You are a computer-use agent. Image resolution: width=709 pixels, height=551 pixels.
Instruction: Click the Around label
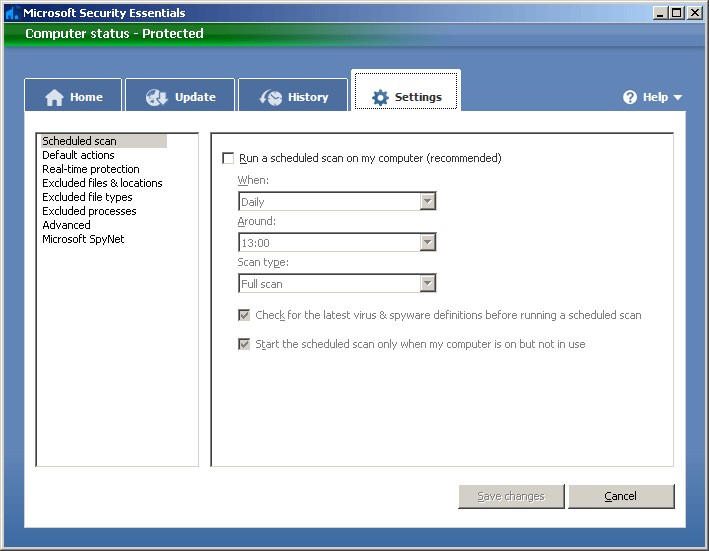tap(256, 221)
